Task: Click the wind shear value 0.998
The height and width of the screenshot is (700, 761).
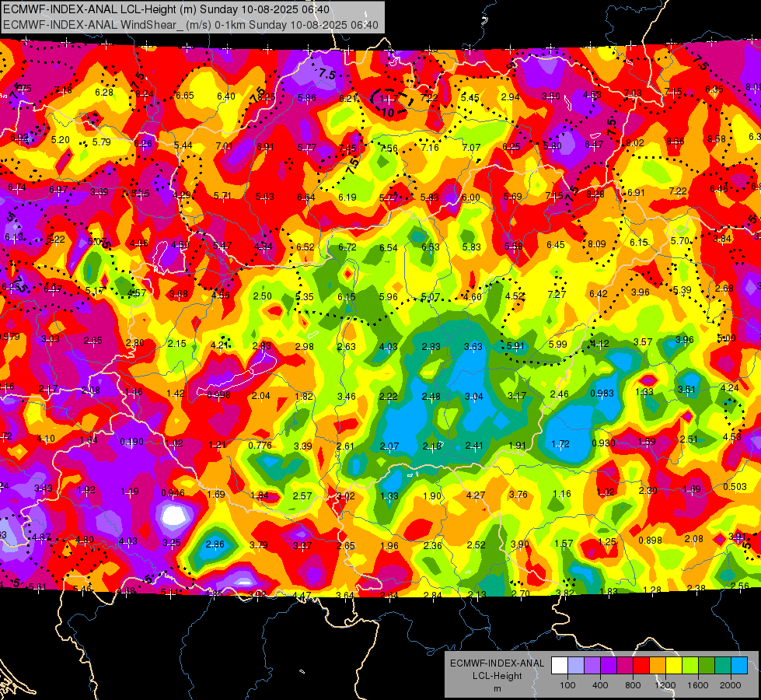Action: click(219, 395)
